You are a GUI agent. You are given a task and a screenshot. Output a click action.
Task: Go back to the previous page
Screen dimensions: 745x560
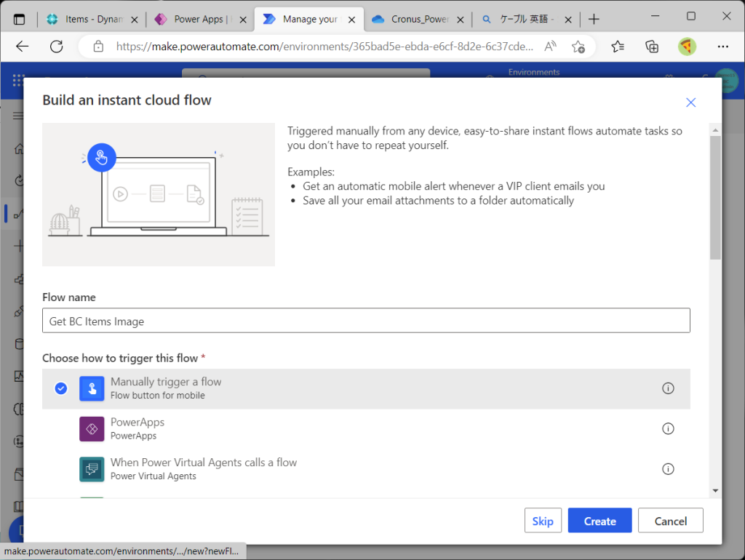pos(23,47)
